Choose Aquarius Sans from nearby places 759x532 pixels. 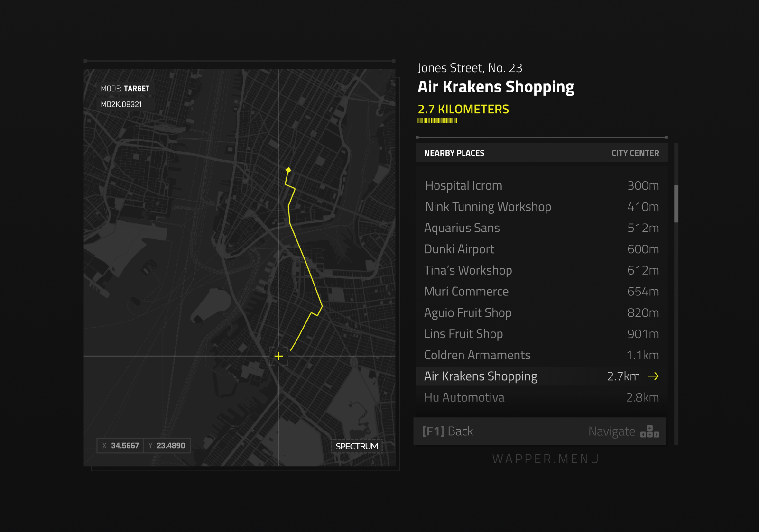pyautogui.click(x=542, y=228)
